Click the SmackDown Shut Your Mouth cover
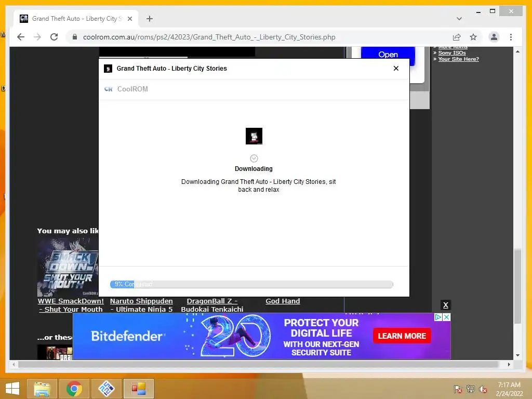The height and width of the screenshot is (399, 532). click(x=68, y=268)
